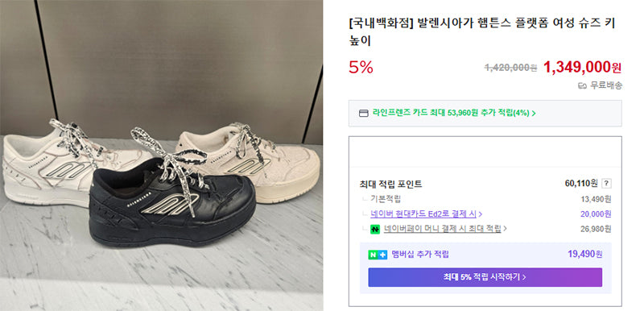Viewport: 644px width, 311px height.
Task: Expand chevron after 네이버페이 머니 link
Action: [505, 229]
